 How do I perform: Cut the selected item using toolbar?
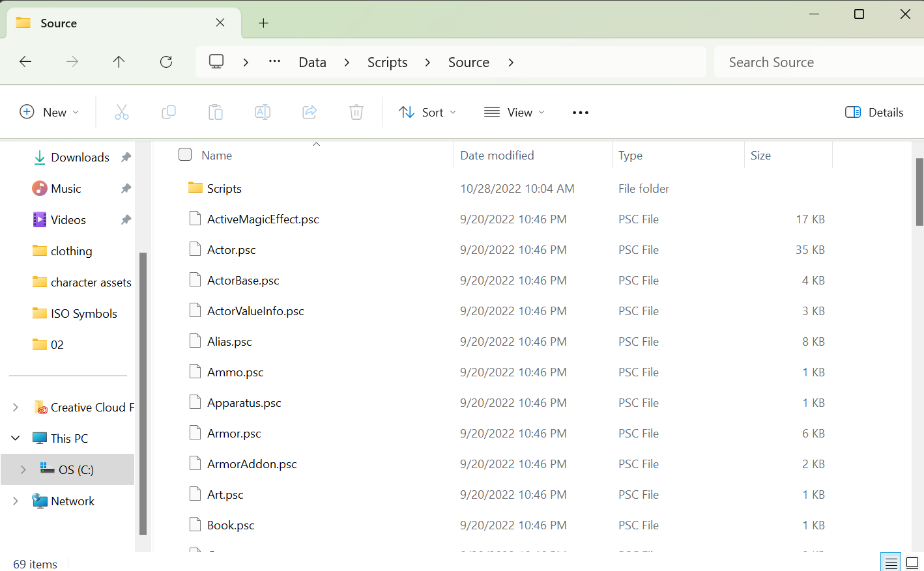coord(122,112)
